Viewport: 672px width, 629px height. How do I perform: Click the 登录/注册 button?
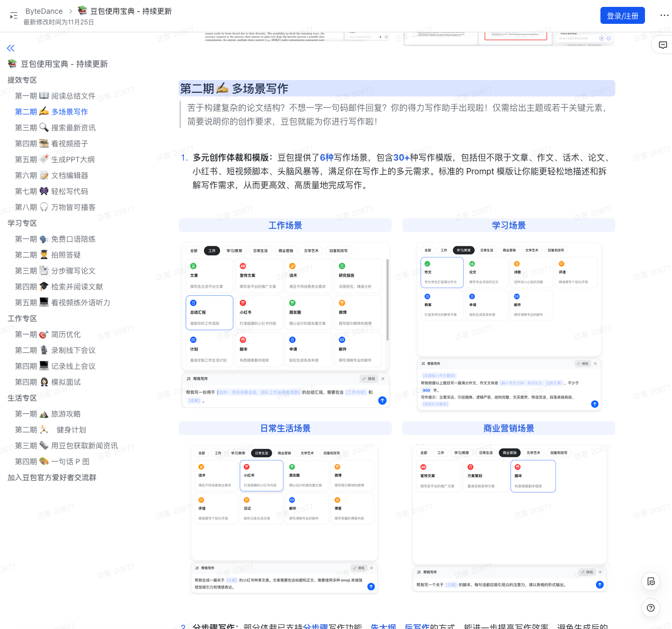(623, 16)
